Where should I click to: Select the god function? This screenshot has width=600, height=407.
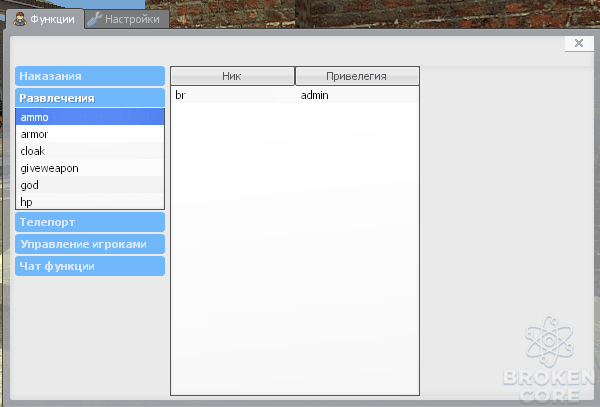point(90,185)
